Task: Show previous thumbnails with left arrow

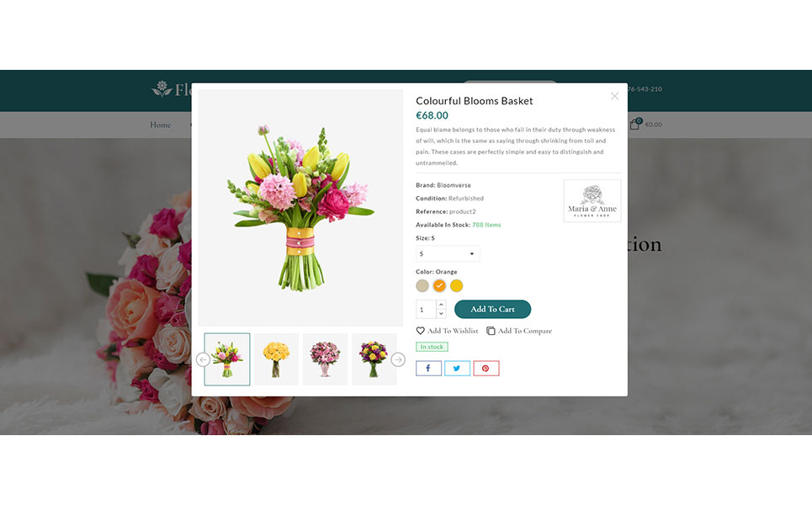Action: pyautogui.click(x=203, y=359)
